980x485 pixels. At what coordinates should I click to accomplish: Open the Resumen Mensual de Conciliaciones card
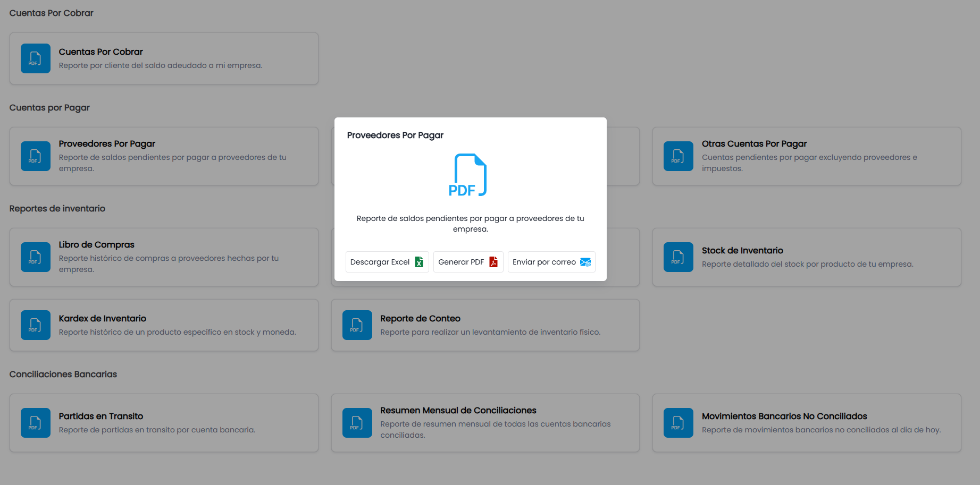pos(485,423)
